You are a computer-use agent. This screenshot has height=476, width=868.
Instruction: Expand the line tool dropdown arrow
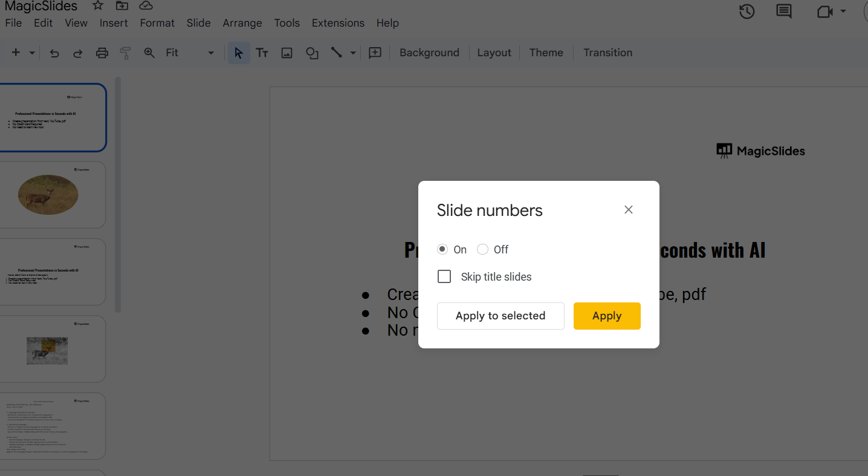(x=353, y=53)
